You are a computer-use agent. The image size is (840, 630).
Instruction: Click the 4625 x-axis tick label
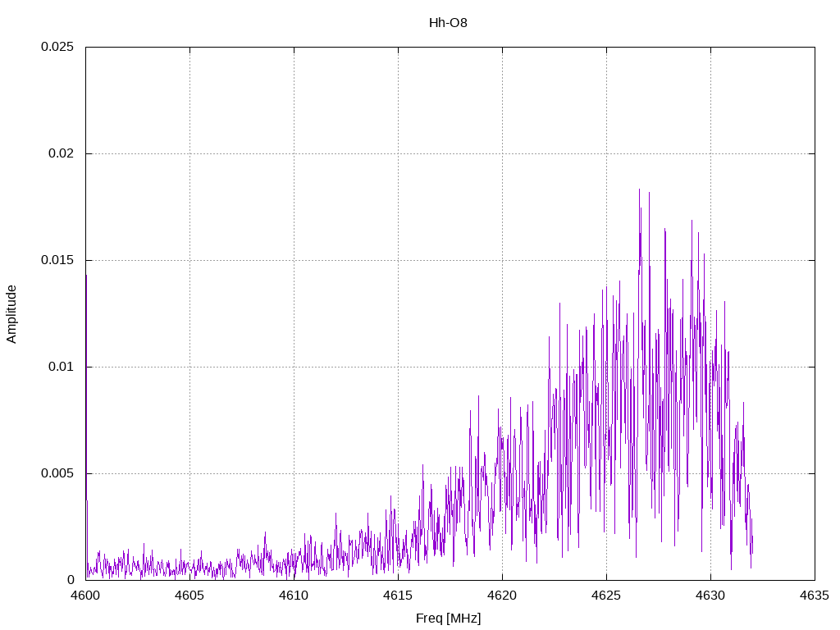[x=606, y=596]
